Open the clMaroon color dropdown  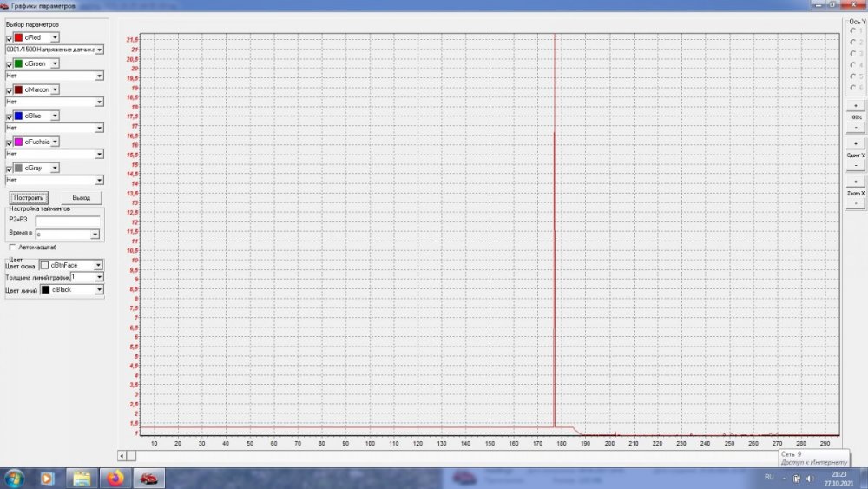coord(55,89)
